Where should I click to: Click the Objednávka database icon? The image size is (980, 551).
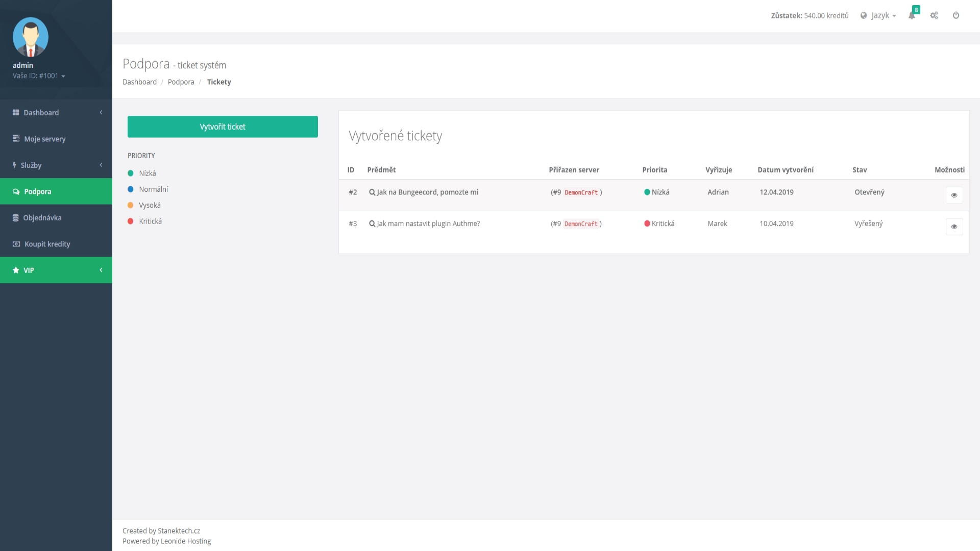pos(16,218)
